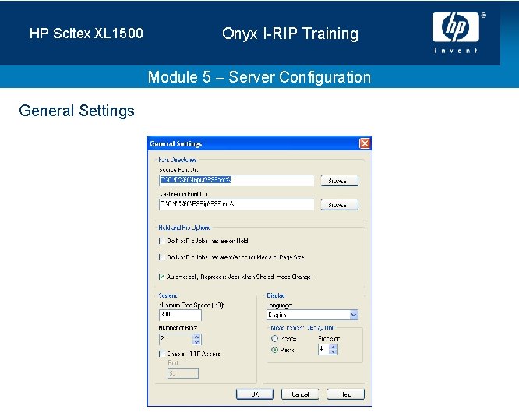Decrease the Precision value
Screen dimensions: 519x420
[x=334, y=352]
